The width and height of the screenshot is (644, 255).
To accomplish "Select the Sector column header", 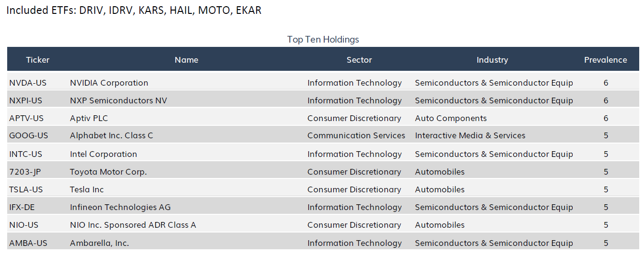I will point(359,60).
